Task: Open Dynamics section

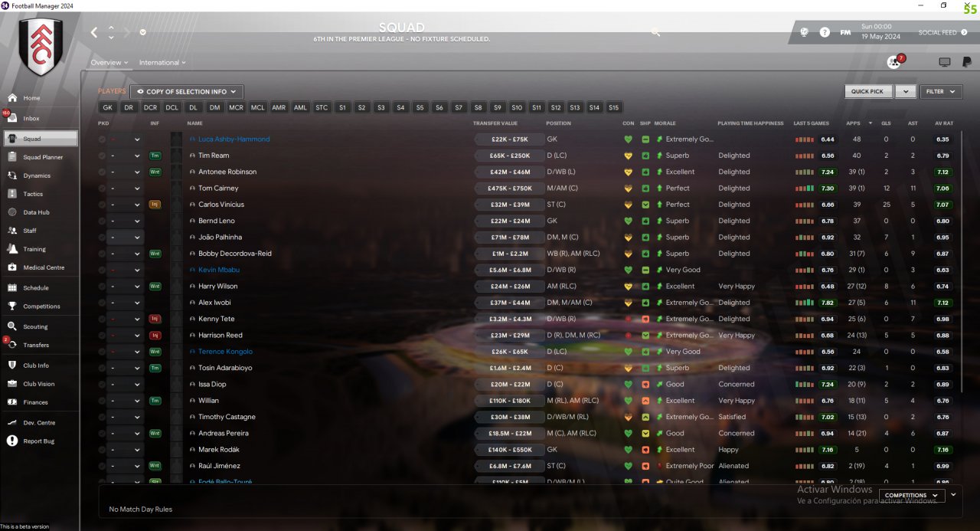Action: pyautogui.click(x=40, y=175)
